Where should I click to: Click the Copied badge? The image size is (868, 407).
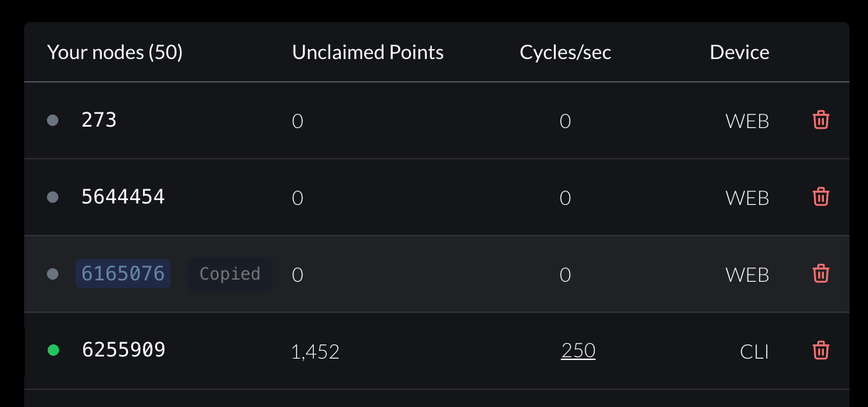(230, 274)
